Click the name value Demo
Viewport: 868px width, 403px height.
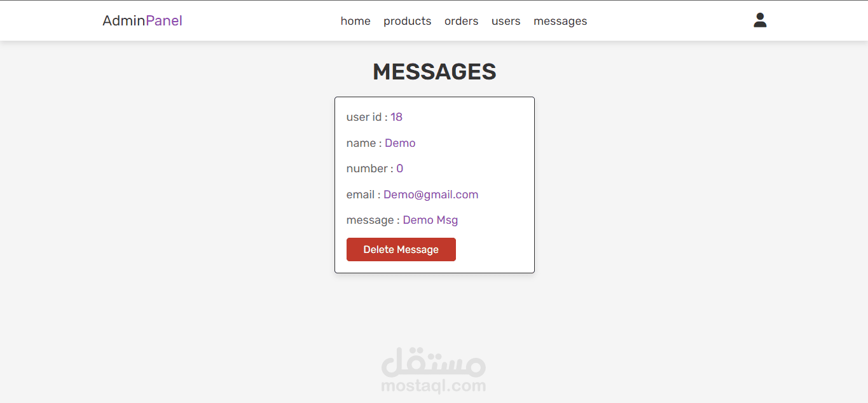pos(400,143)
